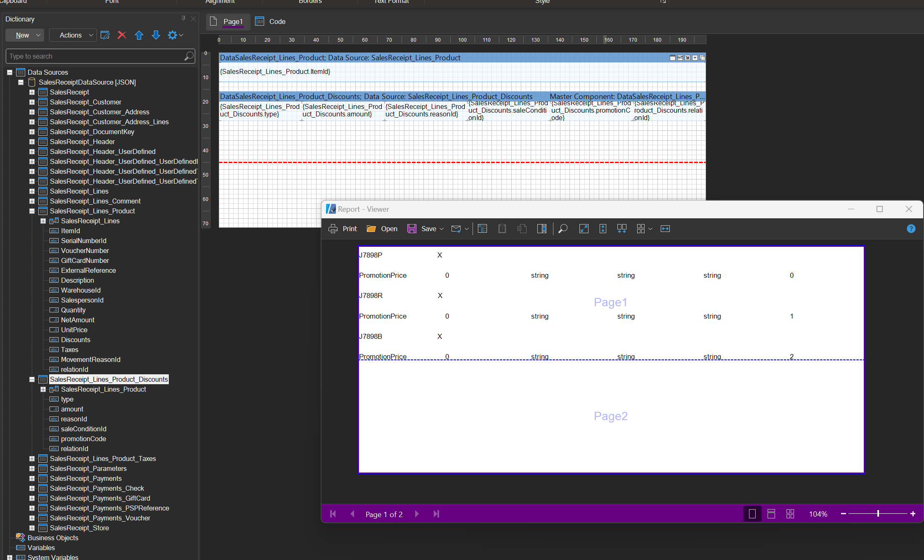
Task: Select Multiple Pages view mode in status bar
Action: [790, 514]
